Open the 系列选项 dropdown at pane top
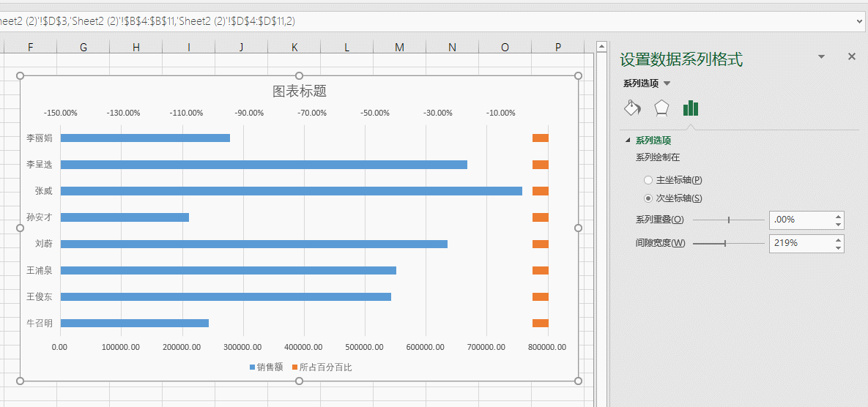The height and width of the screenshot is (407, 868). pos(667,83)
